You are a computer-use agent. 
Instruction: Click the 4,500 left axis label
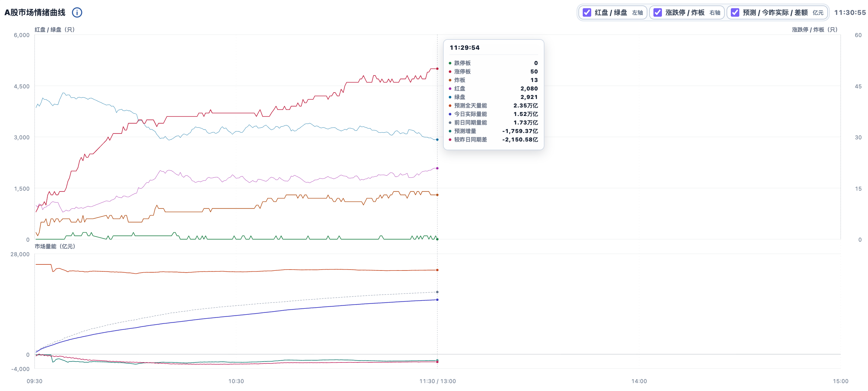(22, 86)
